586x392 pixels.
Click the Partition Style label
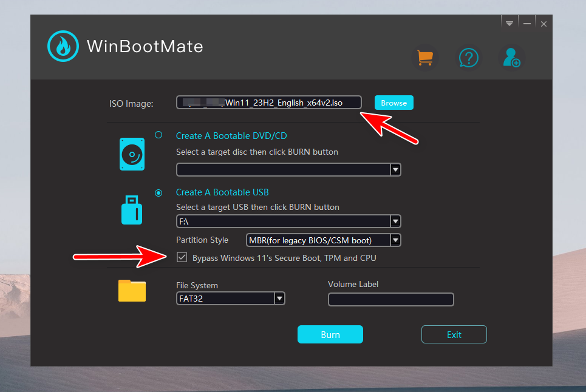click(202, 240)
